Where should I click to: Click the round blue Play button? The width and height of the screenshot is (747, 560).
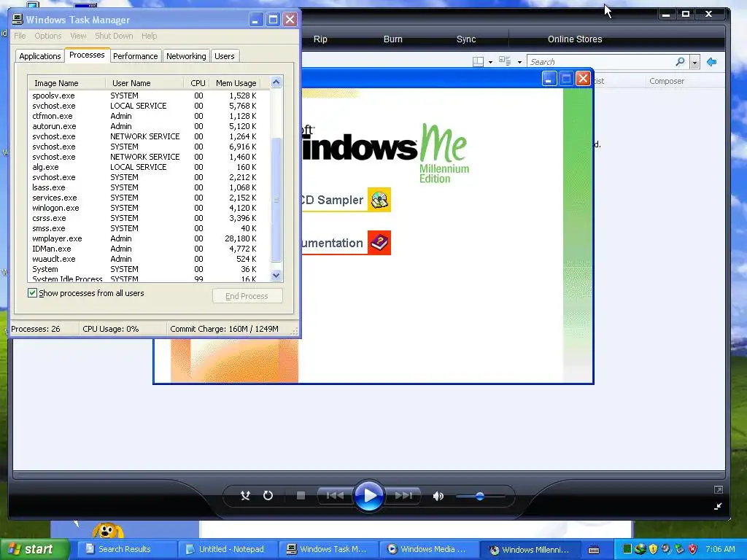point(368,496)
